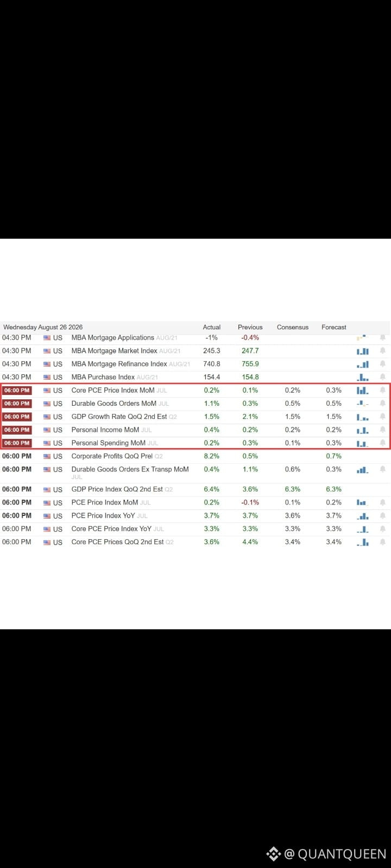Viewport: 391px width, 868px height.
Task: Toggle alert bell for Durable Goods Orders MoM
Action: (383, 404)
